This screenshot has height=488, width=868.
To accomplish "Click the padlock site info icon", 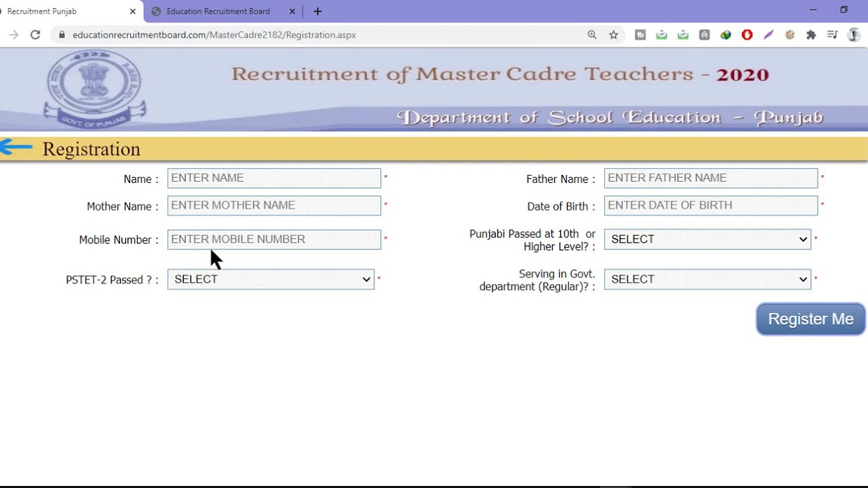I will pos(62,35).
